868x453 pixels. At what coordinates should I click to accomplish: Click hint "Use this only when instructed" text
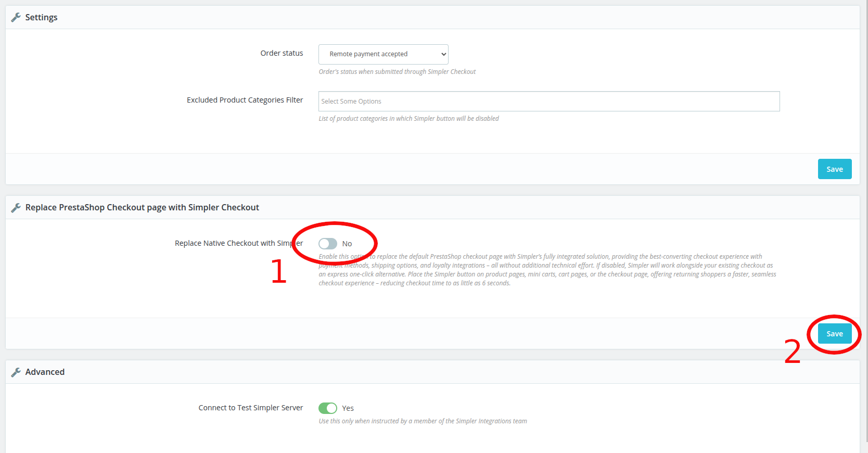pyautogui.click(x=423, y=421)
